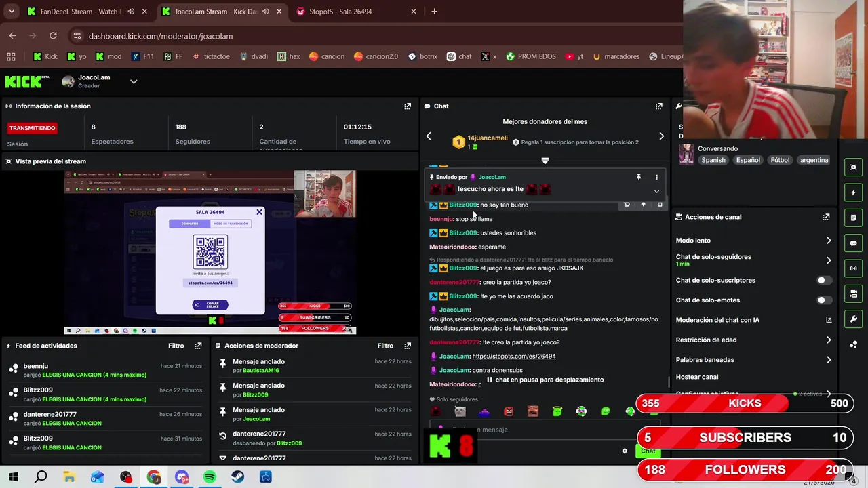The height and width of the screenshot is (488, 868).
Task: Reply to Blitzz009's 'no soy tan bueno' message
Action: click(627, 204)
